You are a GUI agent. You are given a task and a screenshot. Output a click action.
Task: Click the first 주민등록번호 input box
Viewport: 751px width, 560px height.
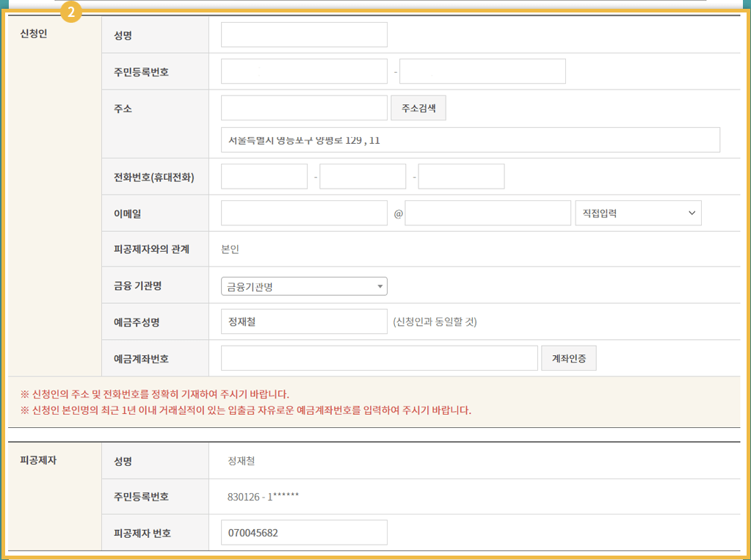pos(304,71)
